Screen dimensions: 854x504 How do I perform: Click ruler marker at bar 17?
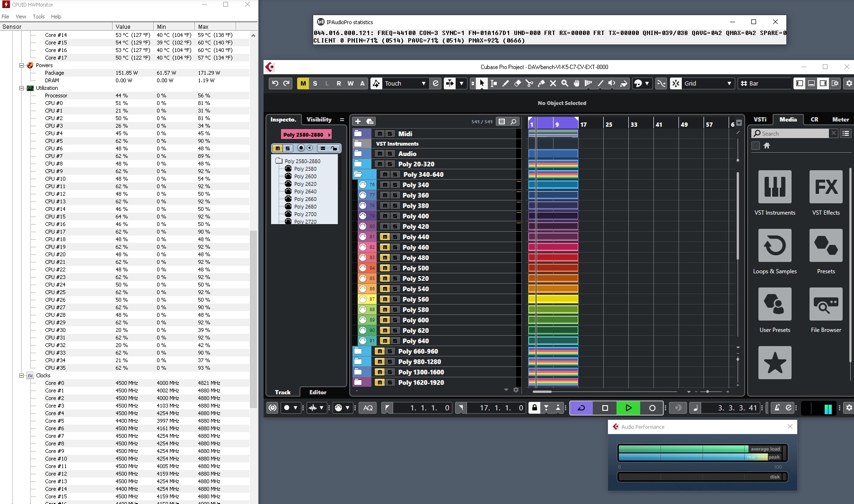[583, 124]
